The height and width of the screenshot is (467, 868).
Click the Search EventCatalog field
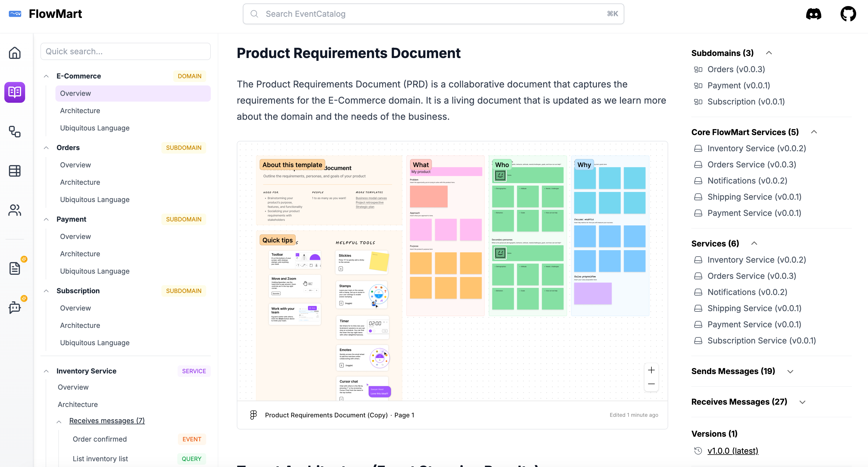coord(433,14)
